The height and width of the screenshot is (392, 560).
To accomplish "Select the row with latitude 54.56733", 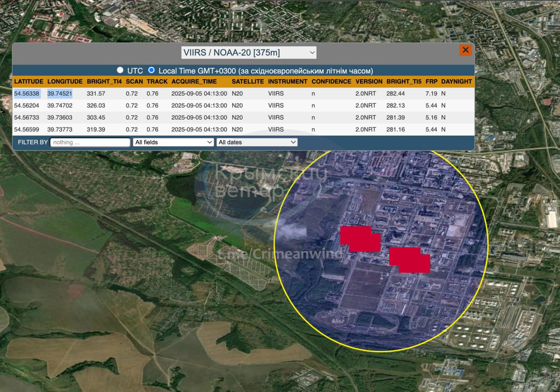I will pos(27,117).
